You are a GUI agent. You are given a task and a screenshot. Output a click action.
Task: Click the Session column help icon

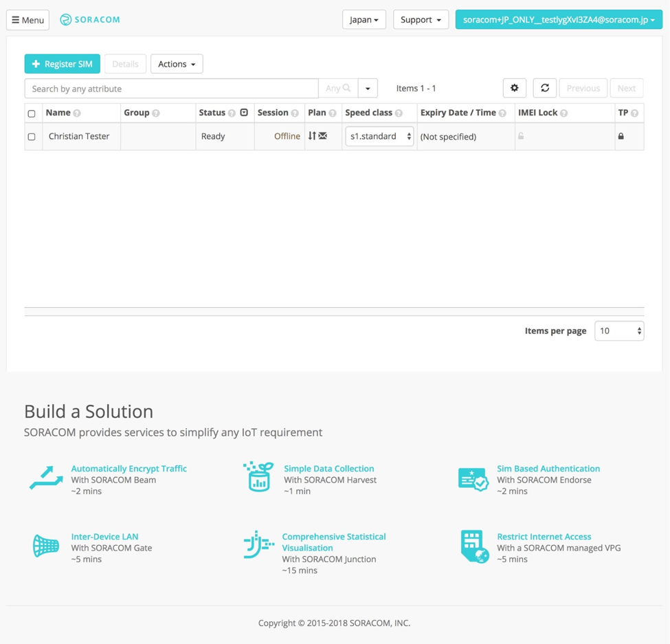(295, 113)
